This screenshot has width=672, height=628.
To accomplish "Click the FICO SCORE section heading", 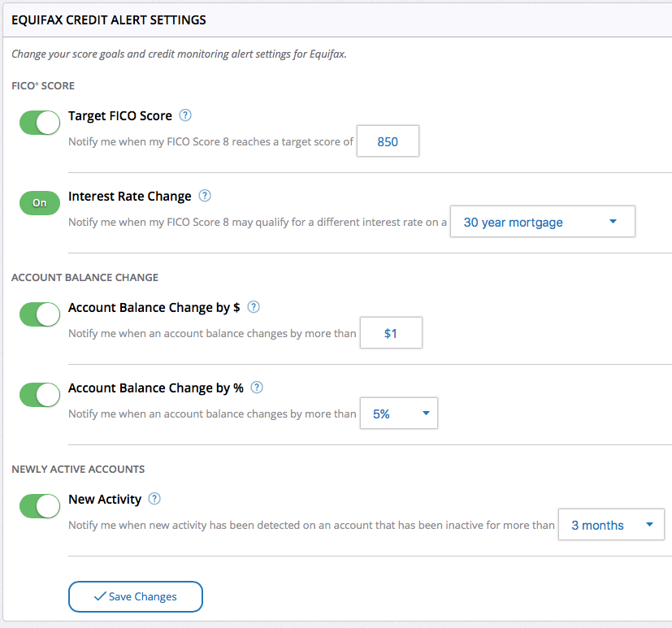I will 42,85.
